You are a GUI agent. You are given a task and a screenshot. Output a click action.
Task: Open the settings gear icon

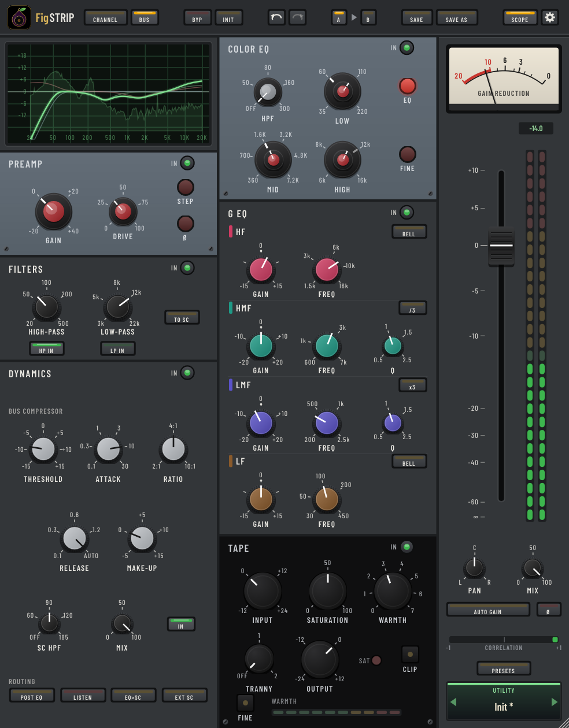coord(550,17)
